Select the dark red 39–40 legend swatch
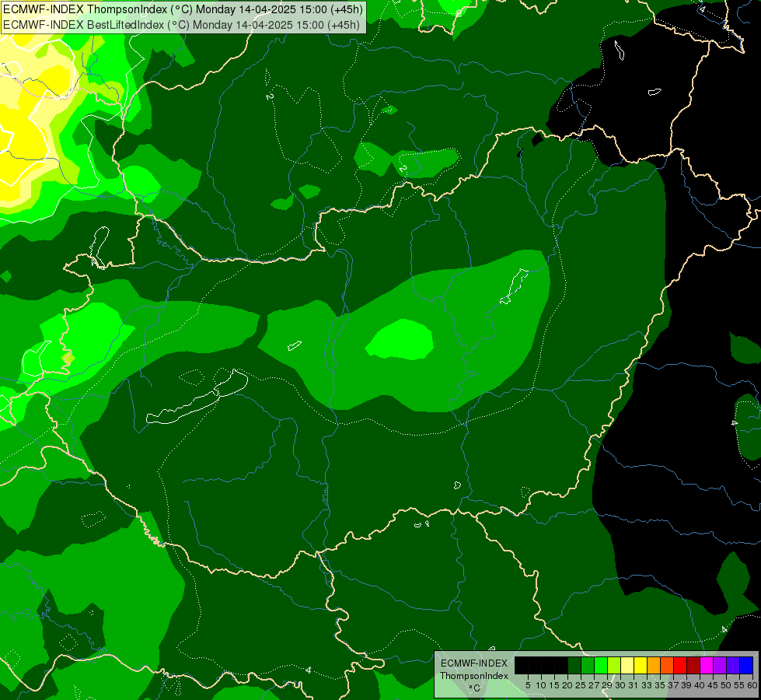 [693, 665]
